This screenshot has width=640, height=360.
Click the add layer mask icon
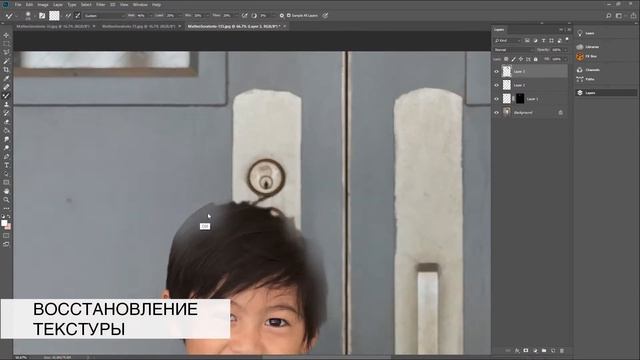point(526,351)
